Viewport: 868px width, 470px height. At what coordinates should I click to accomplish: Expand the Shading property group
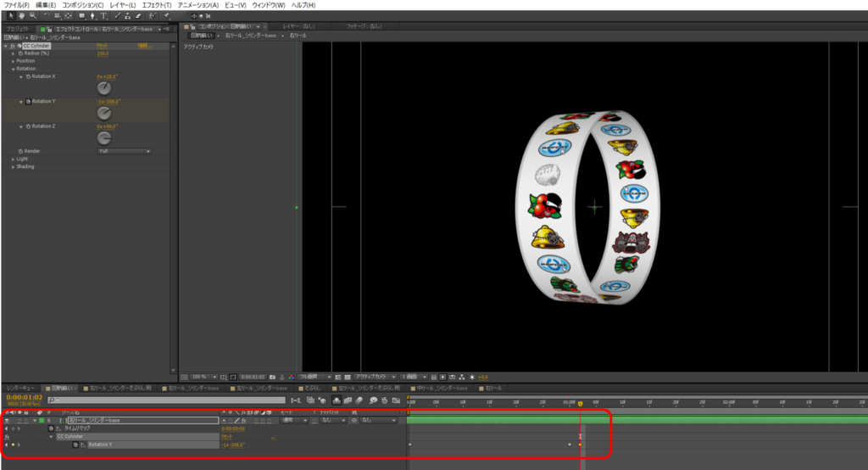[14, 167]
